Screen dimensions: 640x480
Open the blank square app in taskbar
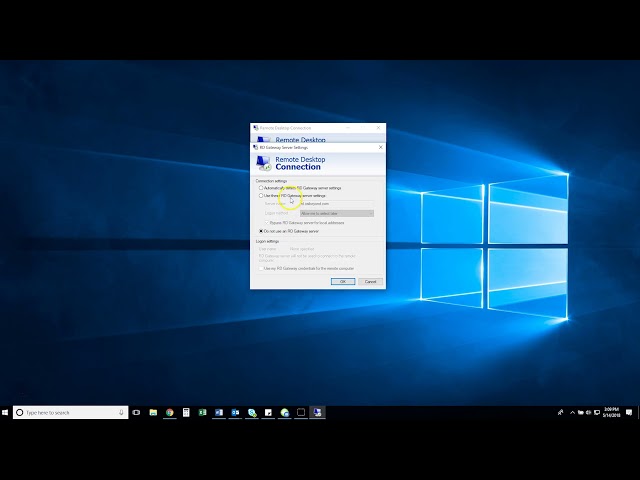click(x=301, y=412)
